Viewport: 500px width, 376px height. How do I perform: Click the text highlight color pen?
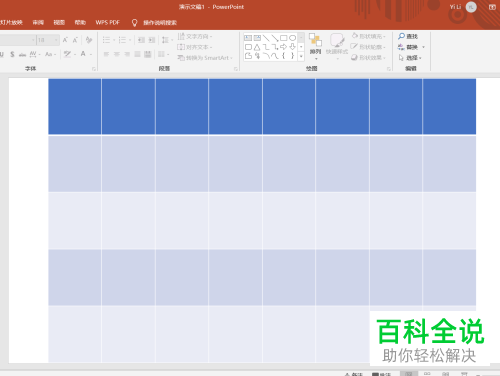click(67, 54)
